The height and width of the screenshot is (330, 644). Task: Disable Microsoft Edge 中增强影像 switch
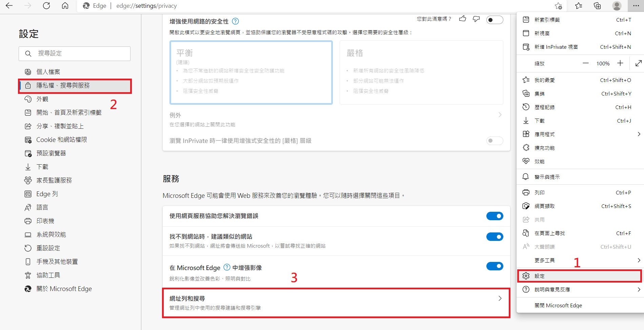point(495,266)
